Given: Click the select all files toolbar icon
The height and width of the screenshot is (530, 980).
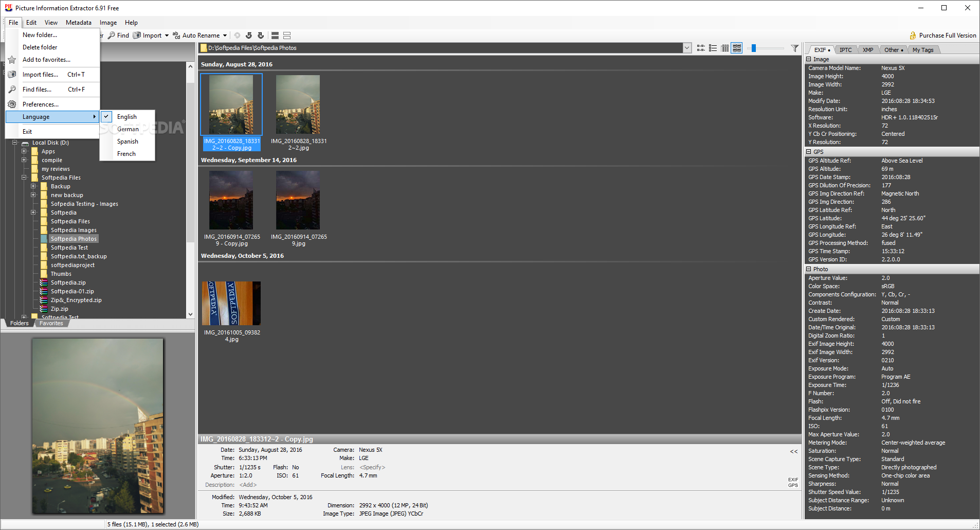Looking at the screenshot, I should [x=275, y=36].
